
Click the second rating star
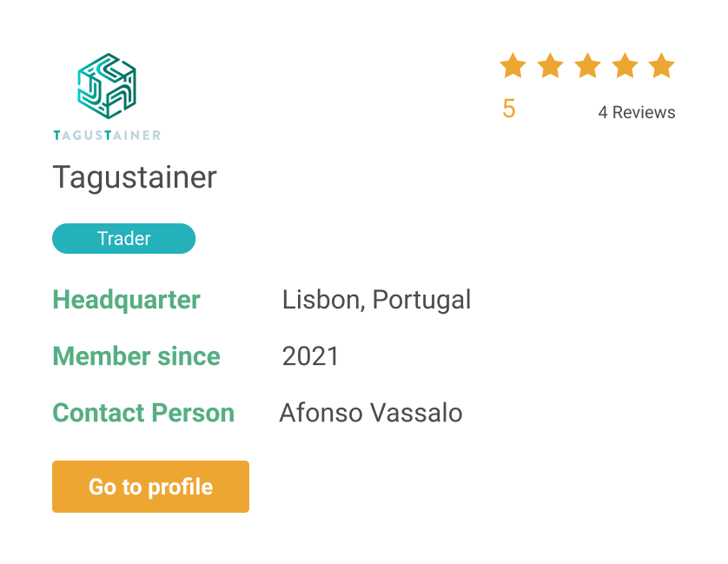click(x=550, y=65)
